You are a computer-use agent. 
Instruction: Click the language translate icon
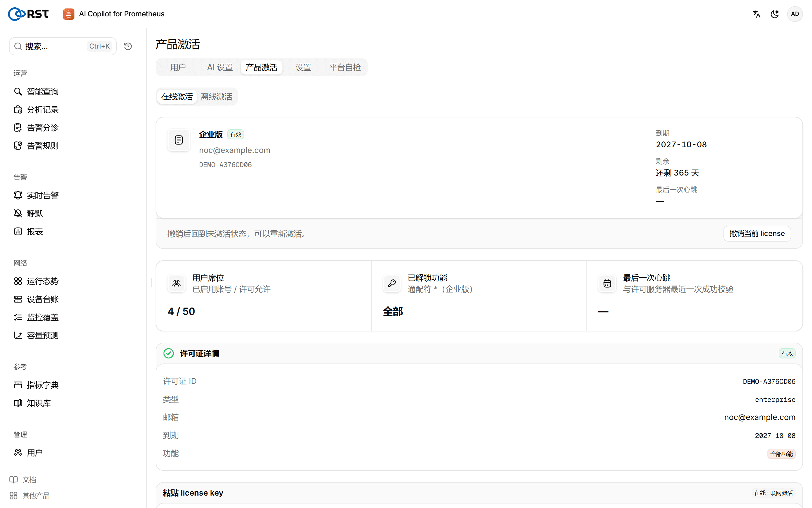pos(756,14)
